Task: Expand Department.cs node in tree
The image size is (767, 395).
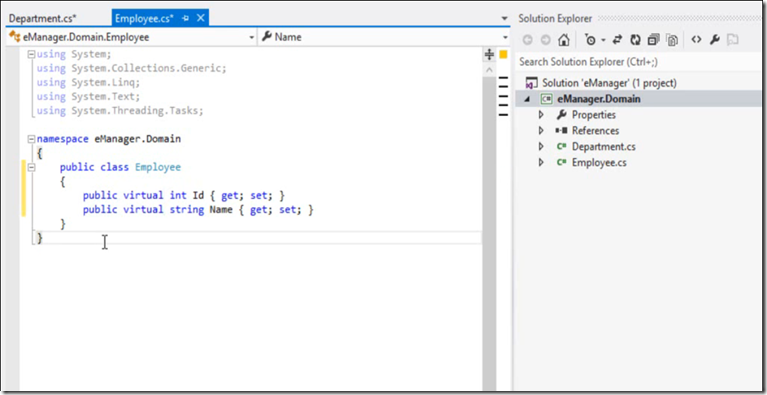Action: pyautogui.click(x=541, y=146)
